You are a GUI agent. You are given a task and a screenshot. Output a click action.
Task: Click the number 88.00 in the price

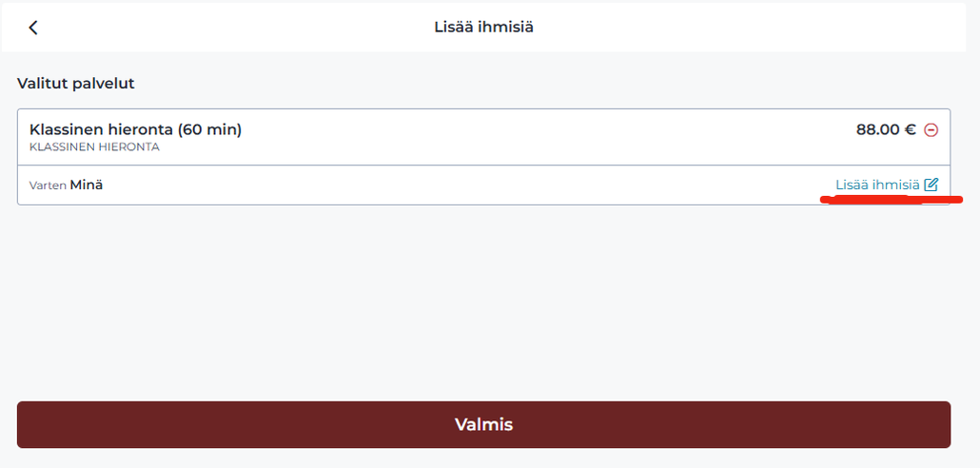point(878,130)
